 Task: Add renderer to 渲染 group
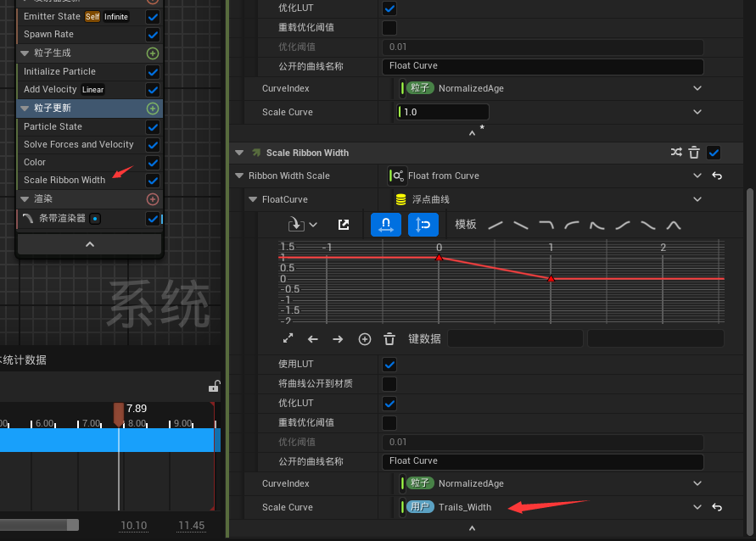click(153, 199)
